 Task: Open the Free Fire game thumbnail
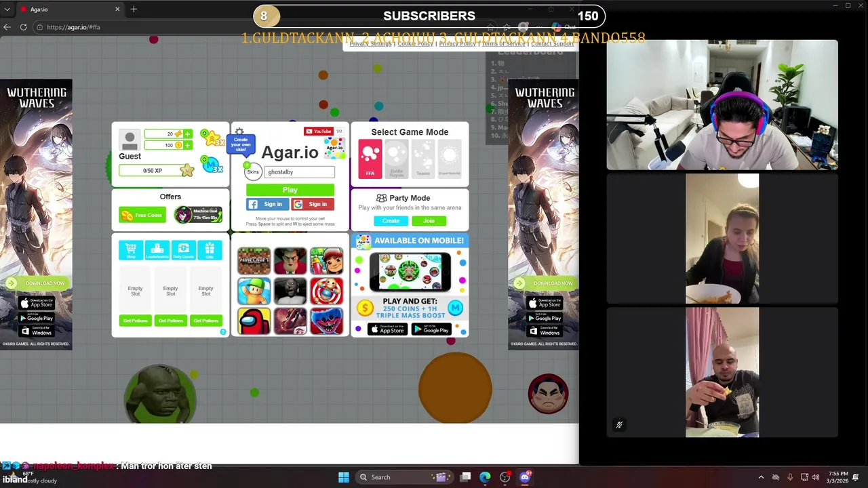point(290,321)
